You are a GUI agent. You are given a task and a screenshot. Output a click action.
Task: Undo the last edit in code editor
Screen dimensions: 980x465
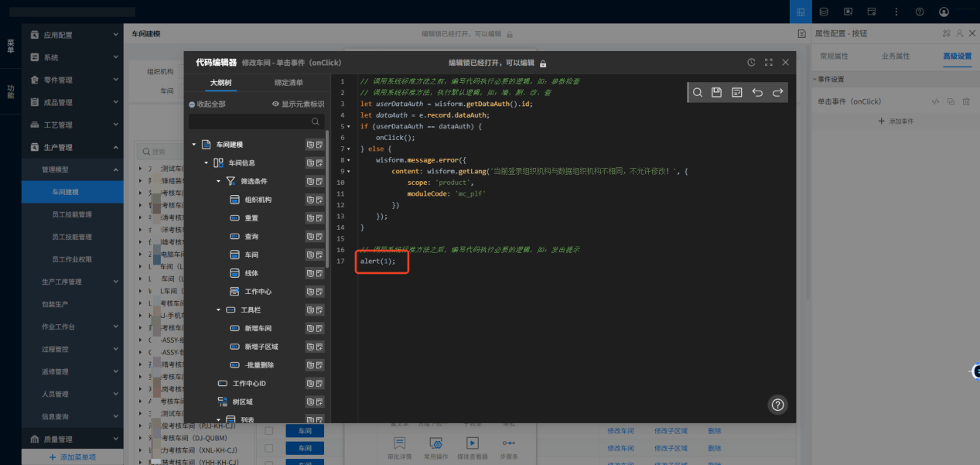pos(757,93)
